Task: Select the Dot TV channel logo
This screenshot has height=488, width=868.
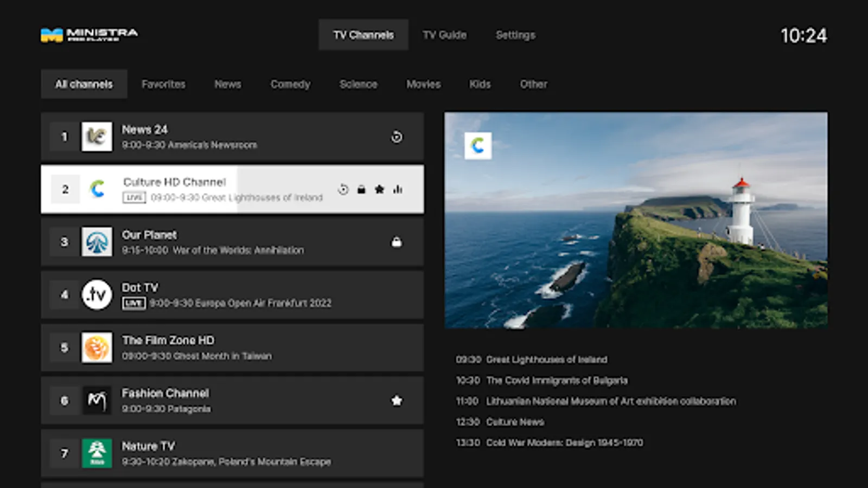Action: pyautogui.click(x=97, y=294)
